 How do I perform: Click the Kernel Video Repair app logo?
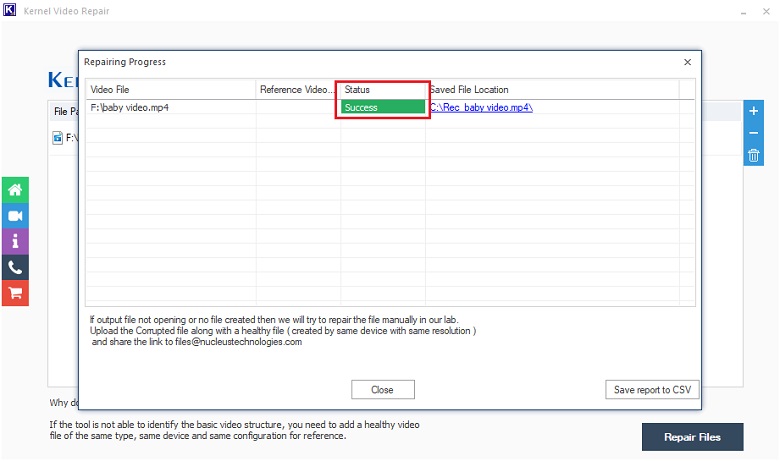(x=9, y=10)
